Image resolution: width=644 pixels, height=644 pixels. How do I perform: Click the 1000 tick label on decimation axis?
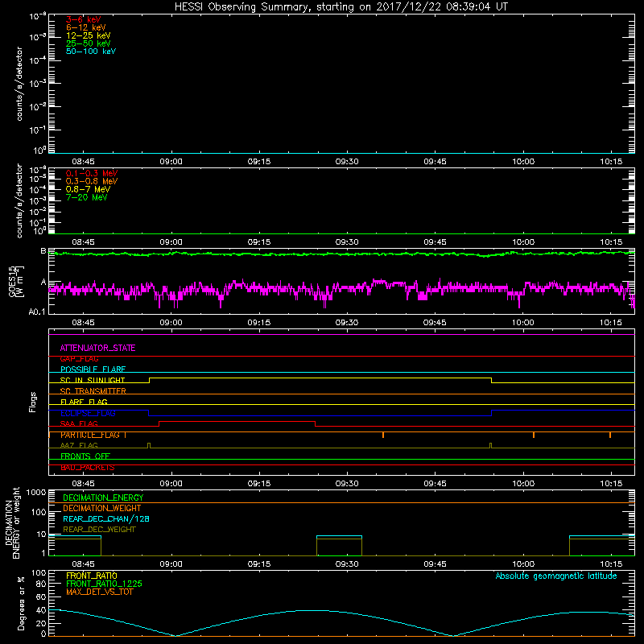pos(35,493)
